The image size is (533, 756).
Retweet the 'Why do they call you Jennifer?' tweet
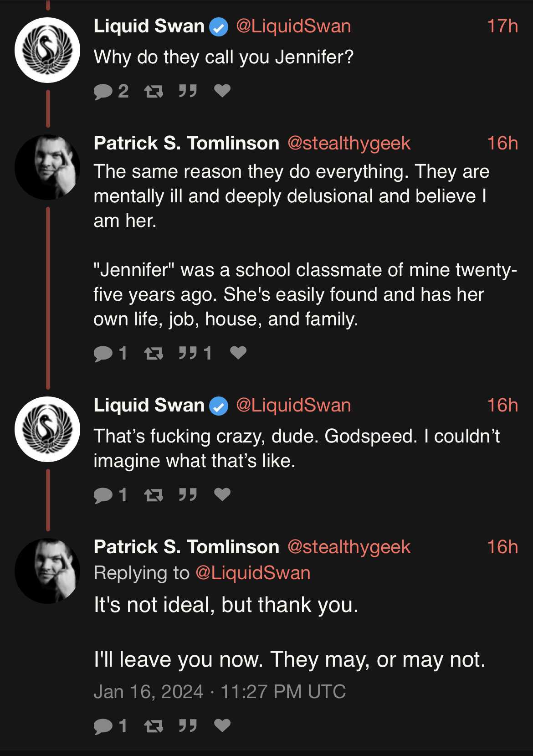tap(154, 92)
